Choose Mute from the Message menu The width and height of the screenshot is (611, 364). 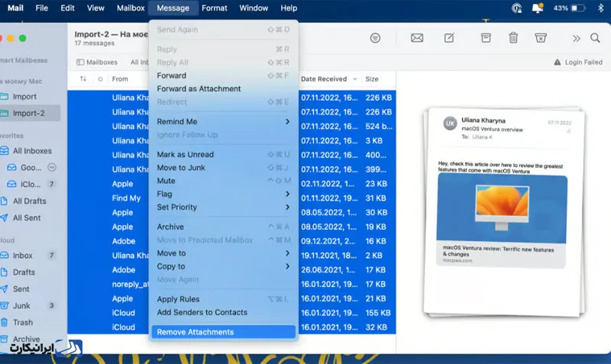(223, 181)
